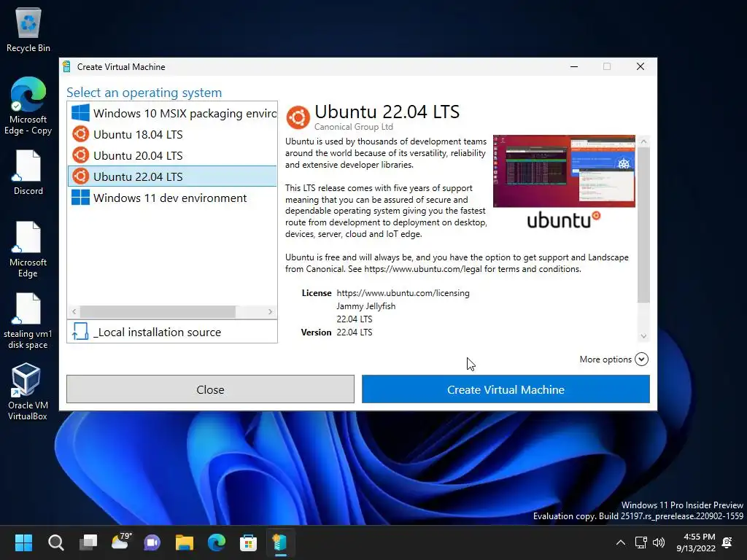The width and height of the screenshot is (747, 560).
Task: Click the Canonical Group Ltd publisher text
Action: tap(354, 127)
